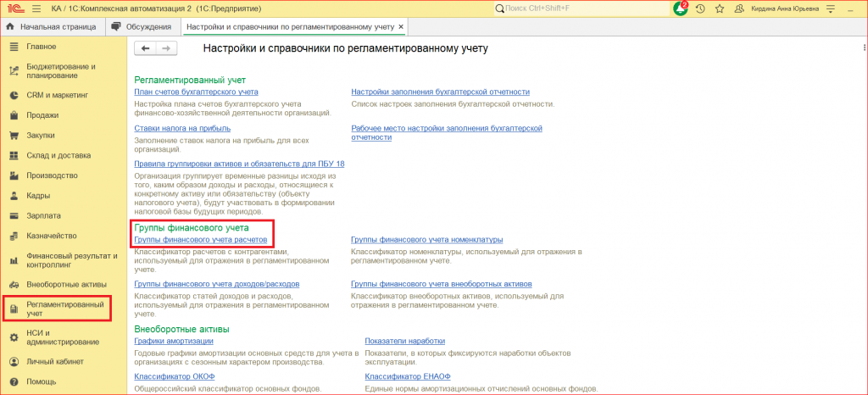Click the НСИ и администрирование gear icon
This screenshot has width=868, height=395.
pyautogui.click(x=15, y=337)
